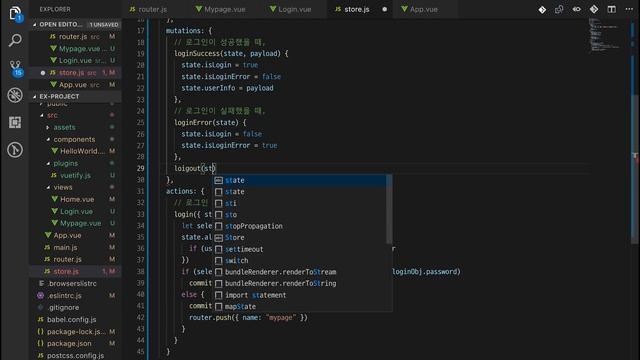Open router.js in Open Editors list
640x360 pixels.
(76, 37)
